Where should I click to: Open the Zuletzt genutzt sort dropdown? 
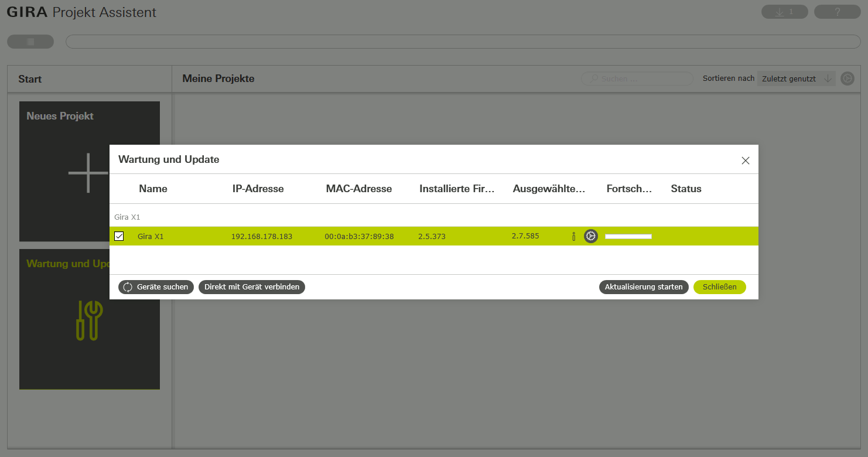point(797,79)
